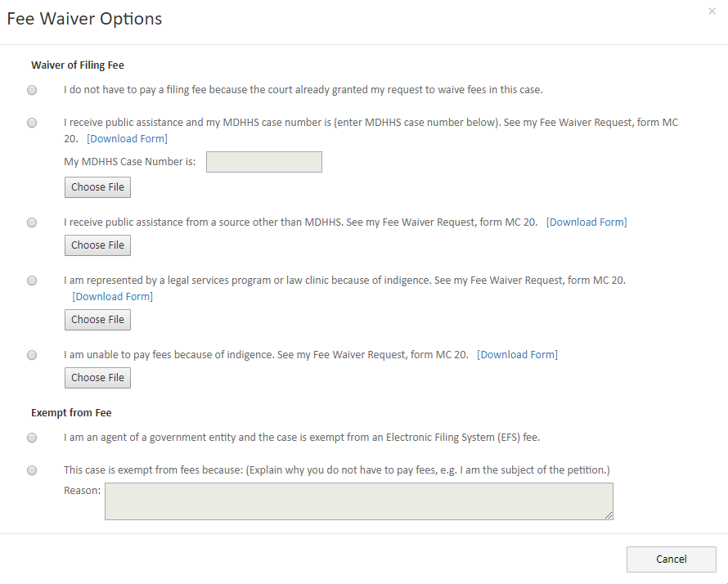This screenshot has width=728, height=584.
Task: Click the Reason text area
Action: (358, 501)
